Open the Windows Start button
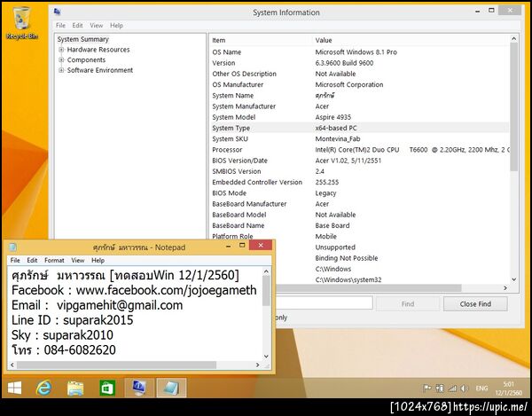This screenshot has width=532, height=416. (x=14, y=388)
